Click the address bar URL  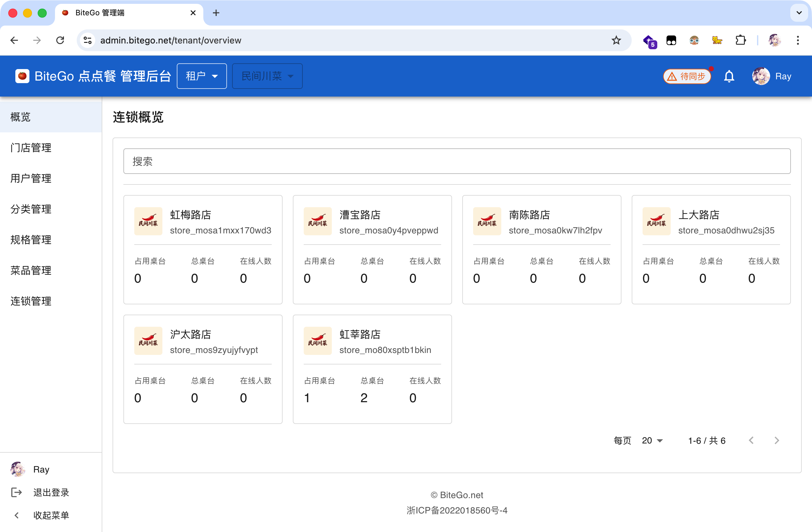[171, 40]
